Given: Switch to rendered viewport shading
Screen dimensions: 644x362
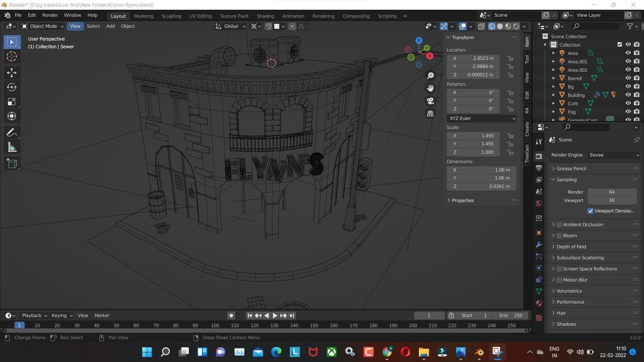Looking at the screenshot, I should 516,26.
